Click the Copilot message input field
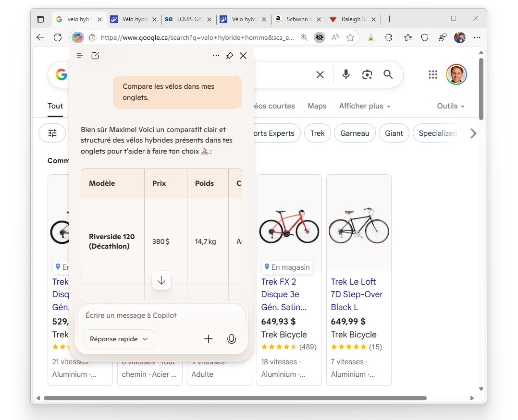Viewport: 518px width, 420px height. [x=161, y=315]
